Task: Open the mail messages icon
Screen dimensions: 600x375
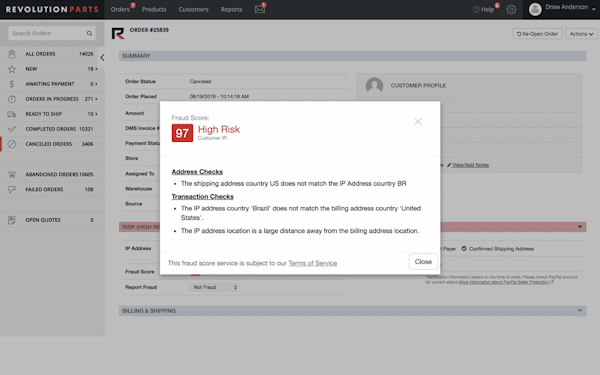Action: [x=260, y=9]
